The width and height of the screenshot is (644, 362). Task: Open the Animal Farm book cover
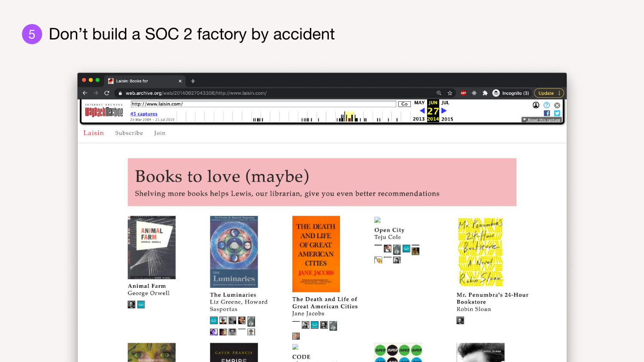tap(152, 247)
